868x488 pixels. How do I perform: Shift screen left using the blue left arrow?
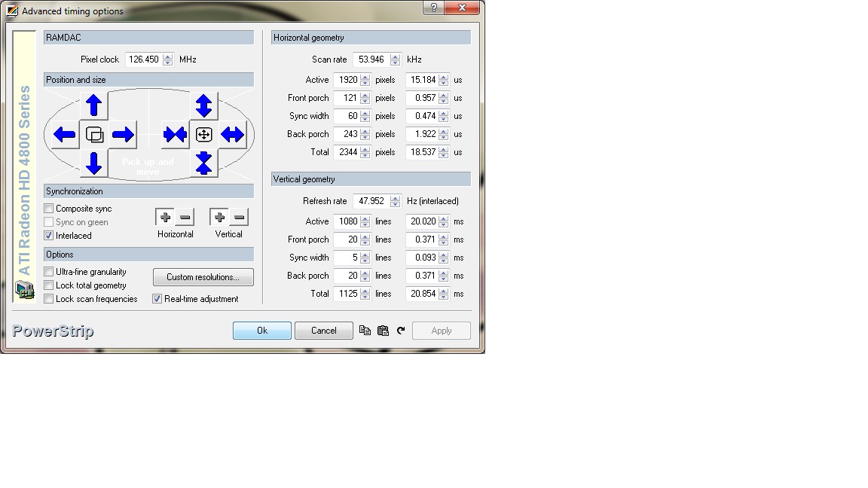(x=65, y=135)
